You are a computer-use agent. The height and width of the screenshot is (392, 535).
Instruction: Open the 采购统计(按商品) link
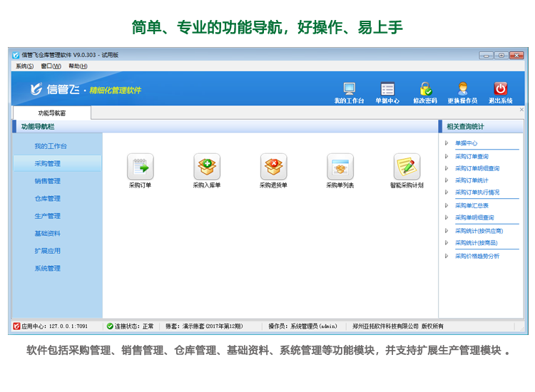[477, 243]
